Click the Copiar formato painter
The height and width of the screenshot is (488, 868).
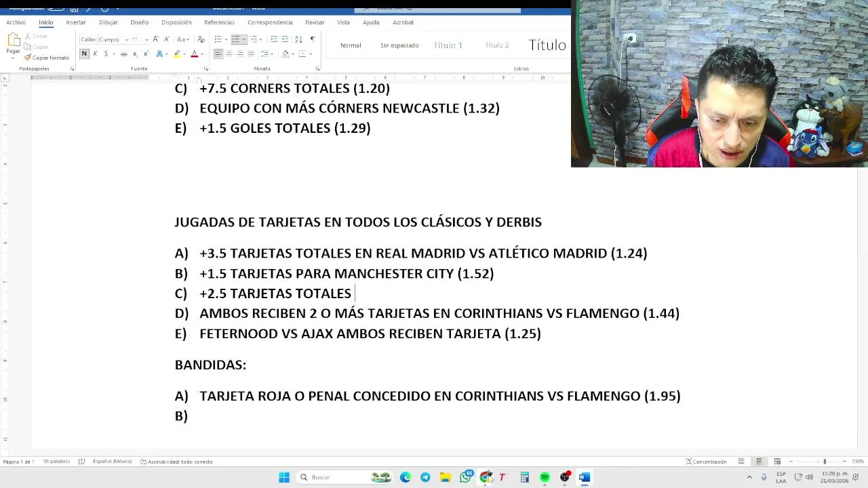tap(47, 58)
